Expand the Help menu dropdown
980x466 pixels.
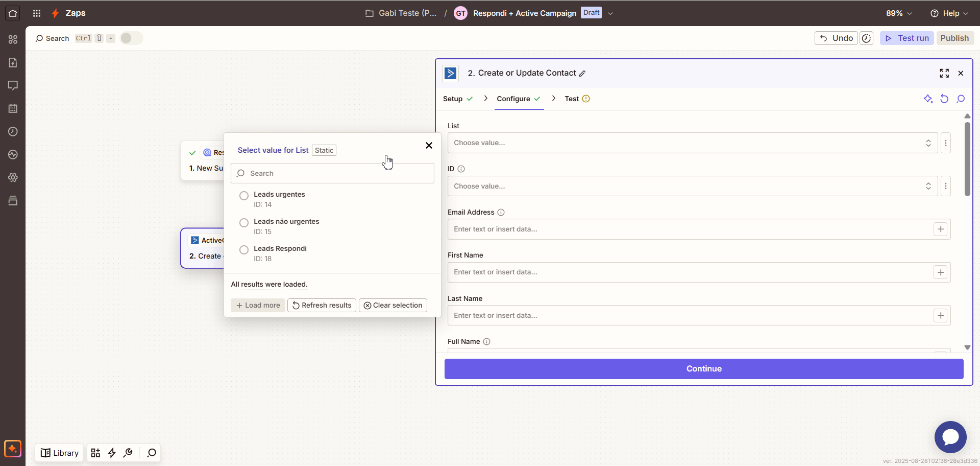[x=949, y=13]
